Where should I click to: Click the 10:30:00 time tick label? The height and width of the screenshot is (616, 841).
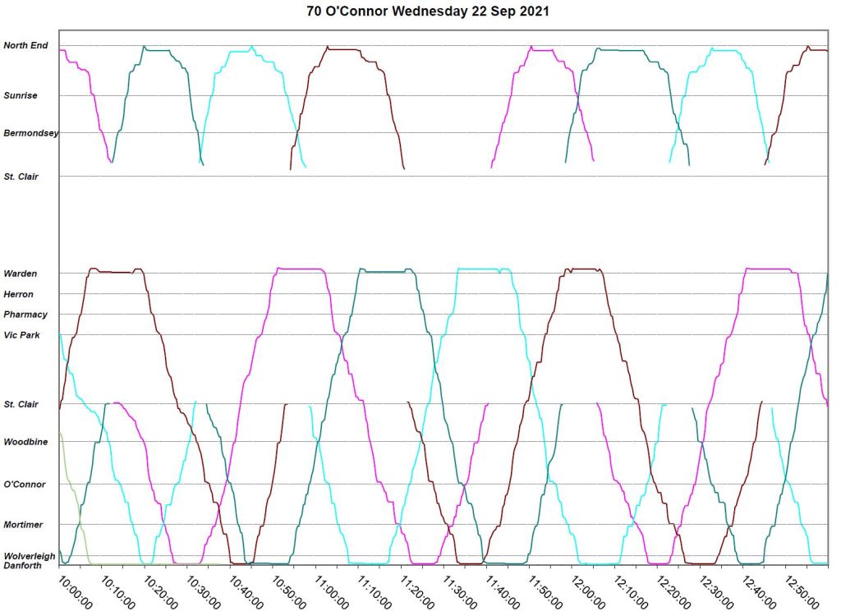(202, 592)
